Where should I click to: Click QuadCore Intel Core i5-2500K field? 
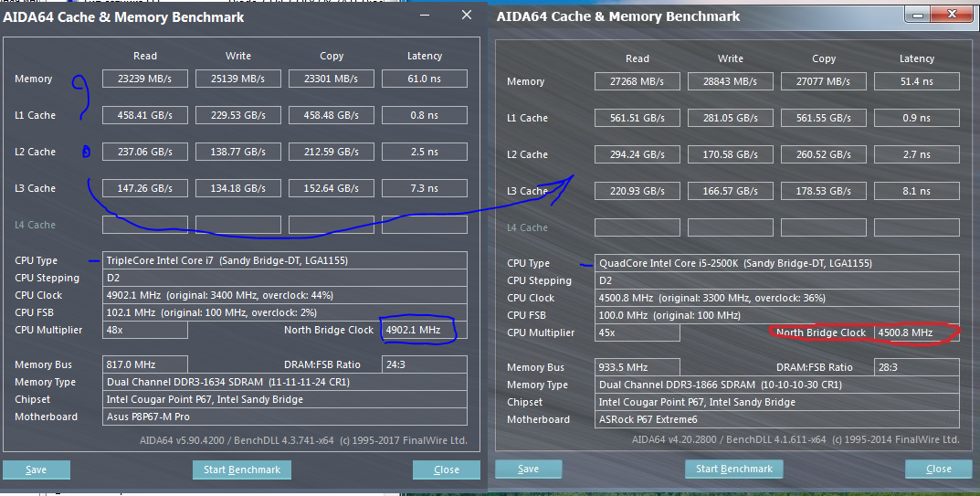(777, 263)
